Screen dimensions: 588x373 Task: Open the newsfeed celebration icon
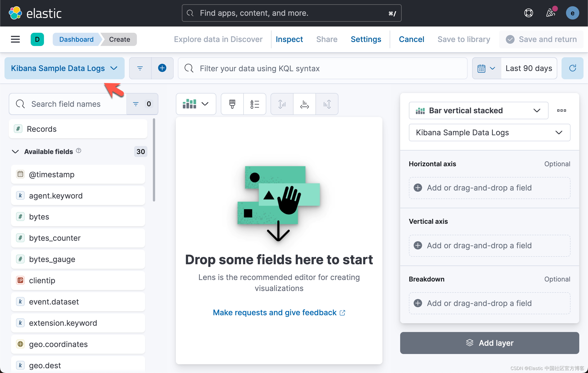point(551,13)
